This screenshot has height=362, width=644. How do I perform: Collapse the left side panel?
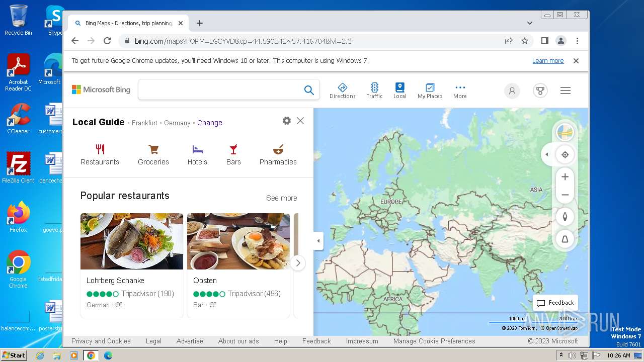(318, 241)
